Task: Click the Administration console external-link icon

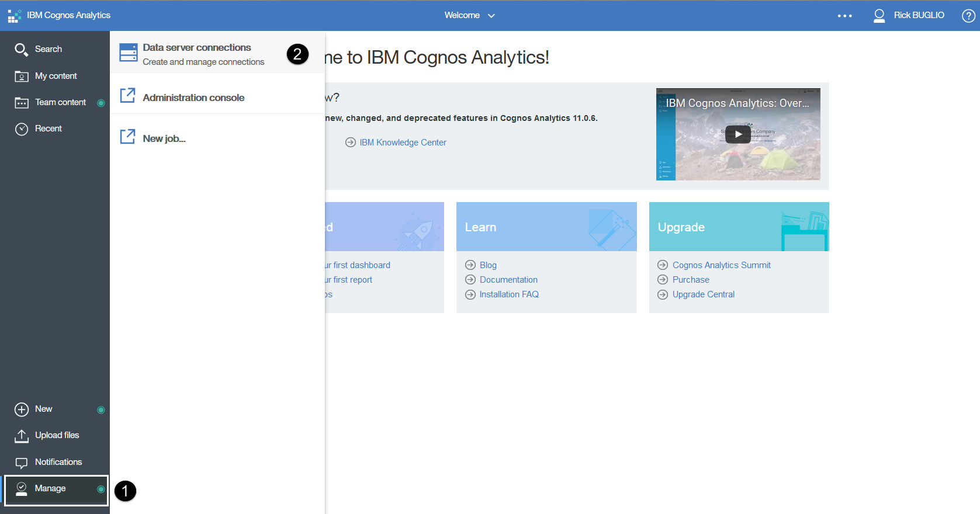Action: (127, 95)
